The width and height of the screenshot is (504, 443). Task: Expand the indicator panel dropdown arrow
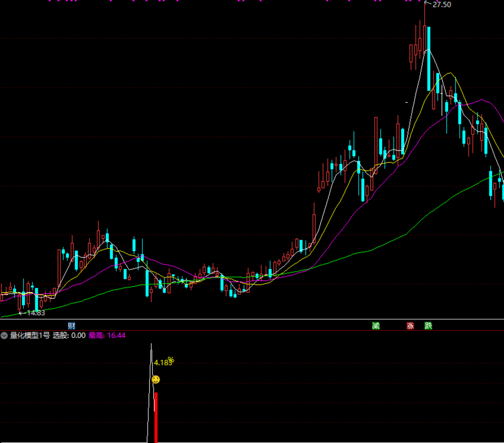coord(4,336)
